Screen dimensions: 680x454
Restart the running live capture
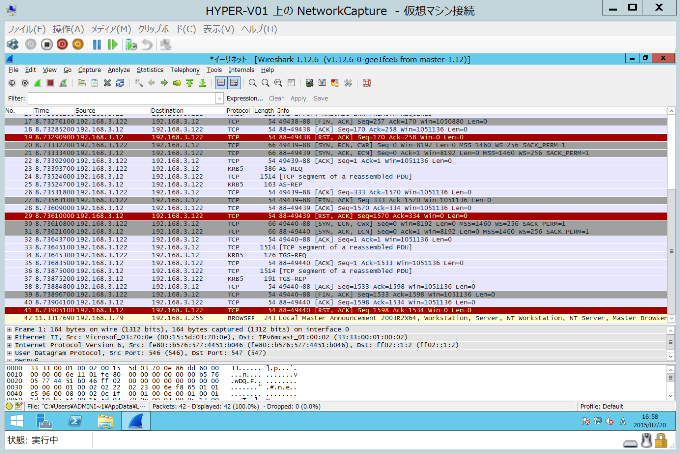pos(63,83)
